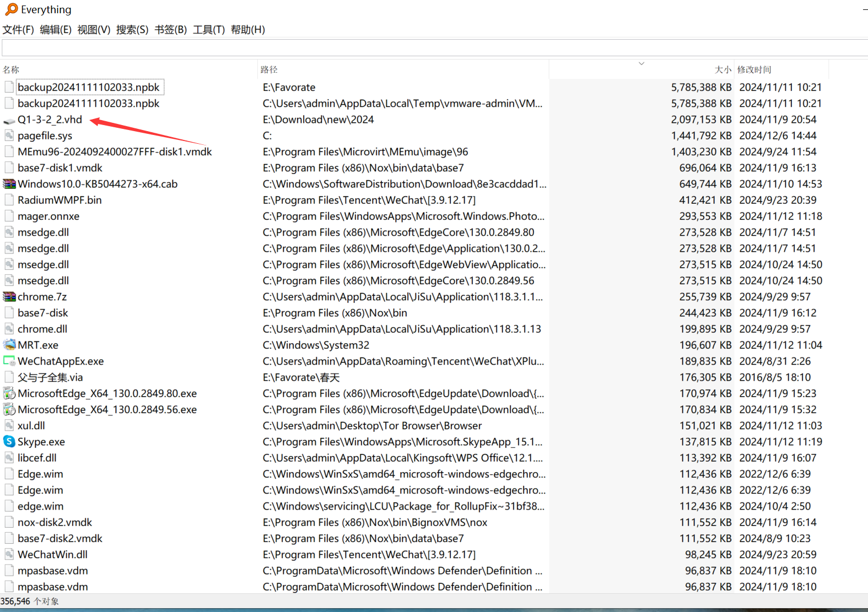Click the WeChatWin.dll file icon
This screenshot has width=868, height=612.
(9, 555)
